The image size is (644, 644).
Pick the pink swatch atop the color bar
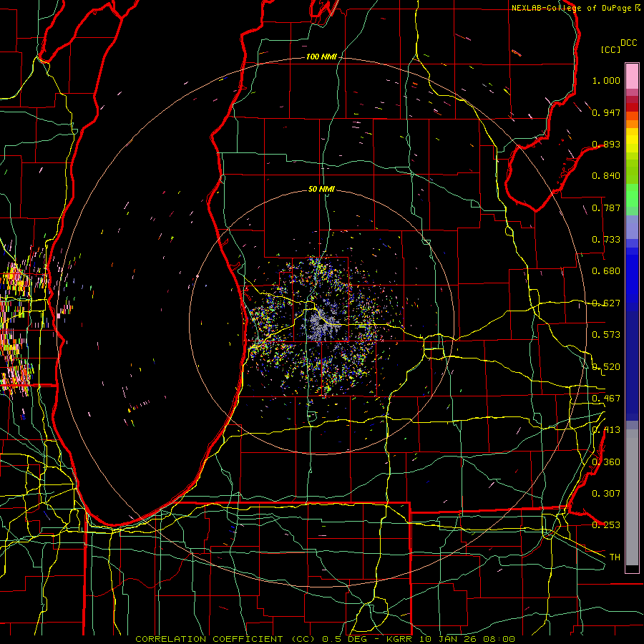(x=632, y=76)
